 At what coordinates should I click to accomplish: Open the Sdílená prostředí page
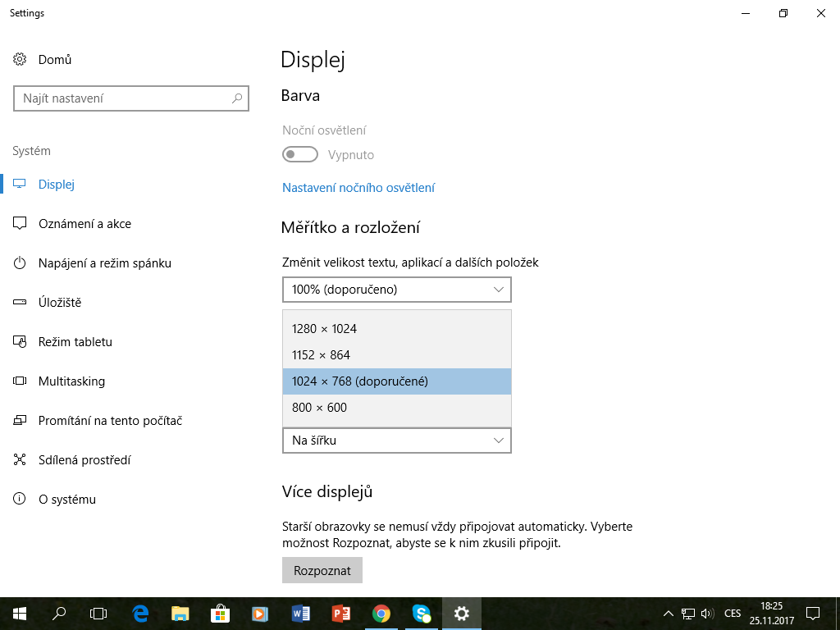tap(84, 459)
